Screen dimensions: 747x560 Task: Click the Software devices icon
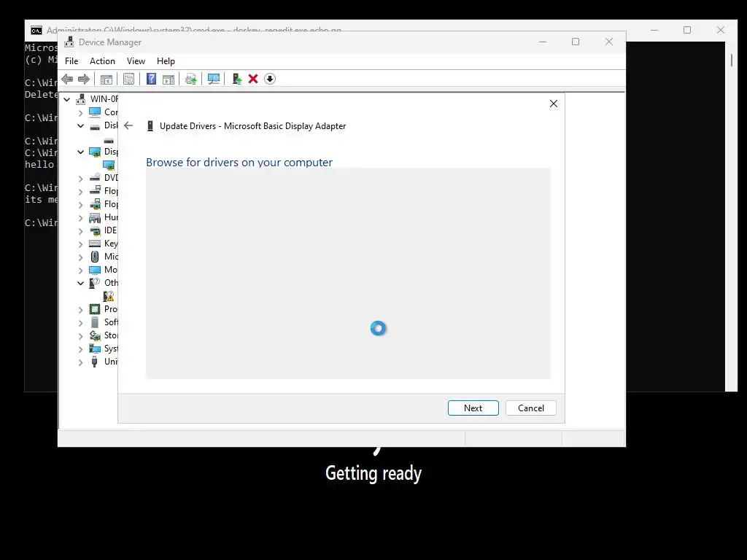click(x=95, y=322)
